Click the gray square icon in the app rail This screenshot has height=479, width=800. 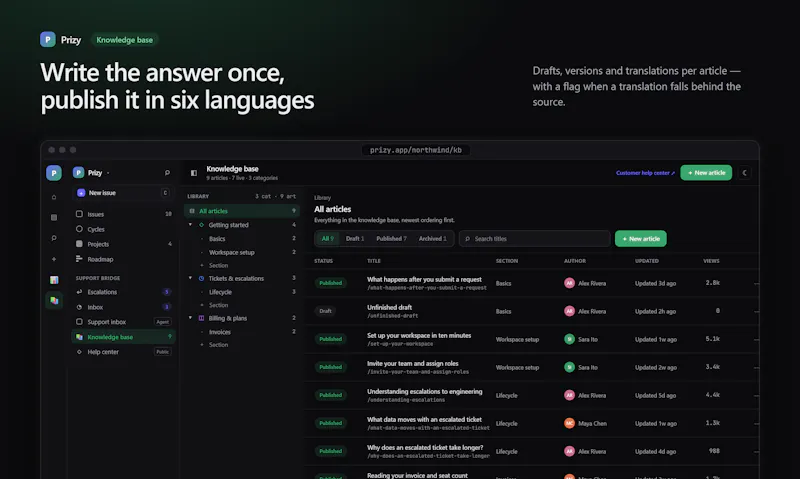[x=54, y=217]
